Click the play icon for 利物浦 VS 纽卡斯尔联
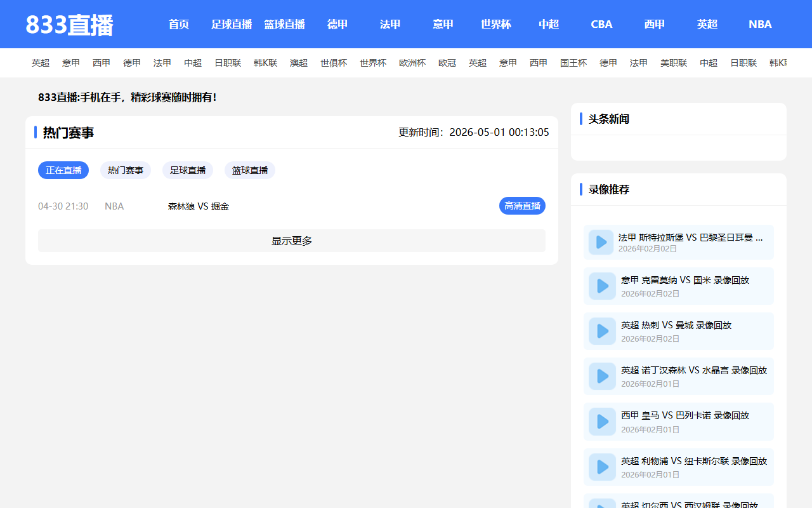The image size is (812, 508). coord(602,467)
